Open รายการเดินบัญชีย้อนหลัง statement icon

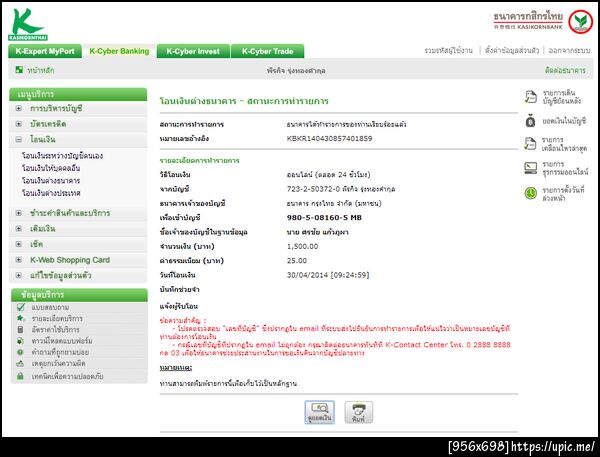(x=530, y=97)
